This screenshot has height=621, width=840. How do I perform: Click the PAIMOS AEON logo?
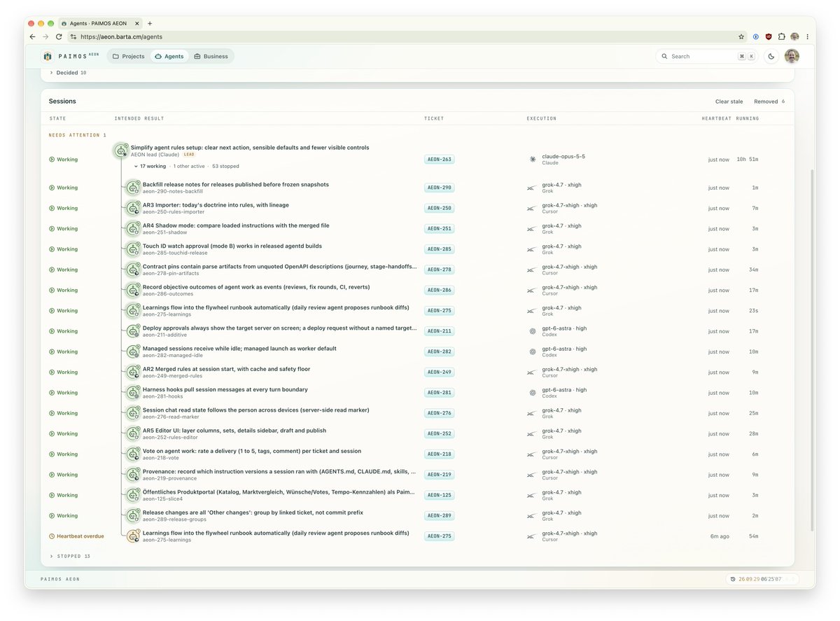pos(71,56)
